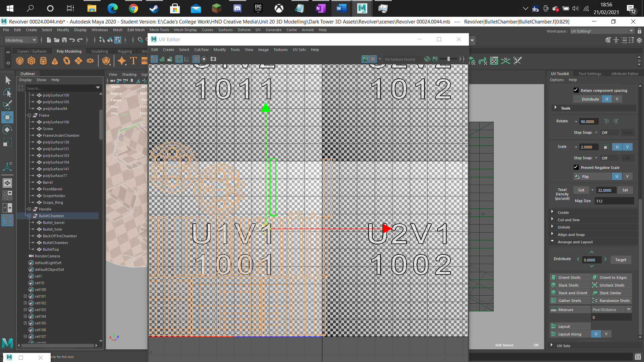Toggle the Flip U direction button
The height and width of the screenshot is (362, 644).
tap(617, 177)
